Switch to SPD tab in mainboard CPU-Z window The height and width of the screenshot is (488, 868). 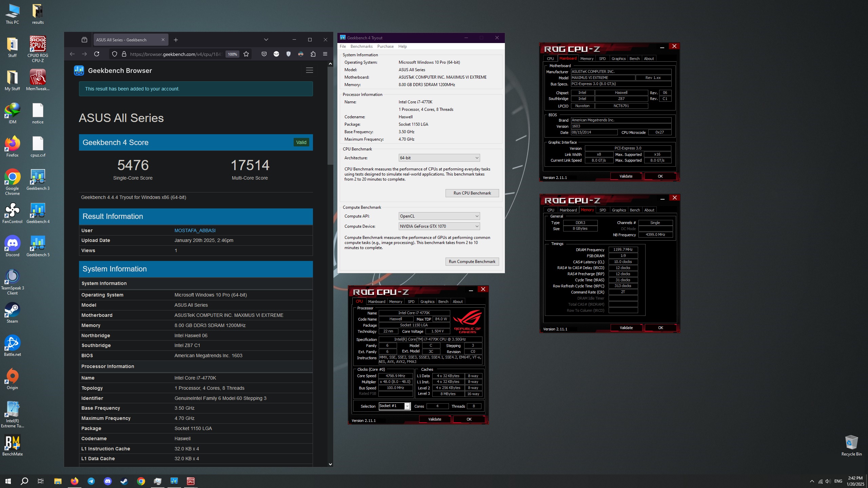(x=602, y=59)
